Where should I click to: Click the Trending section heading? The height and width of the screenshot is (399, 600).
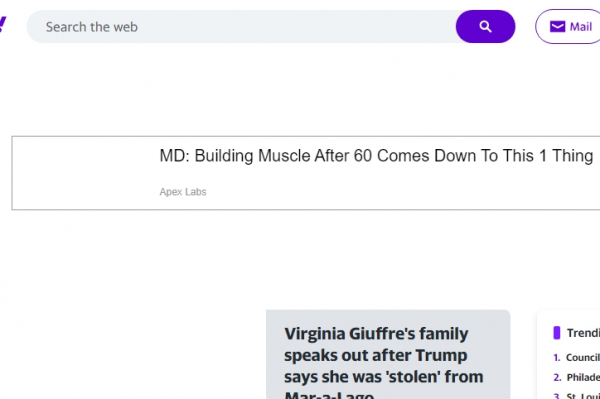pos(583,333)
